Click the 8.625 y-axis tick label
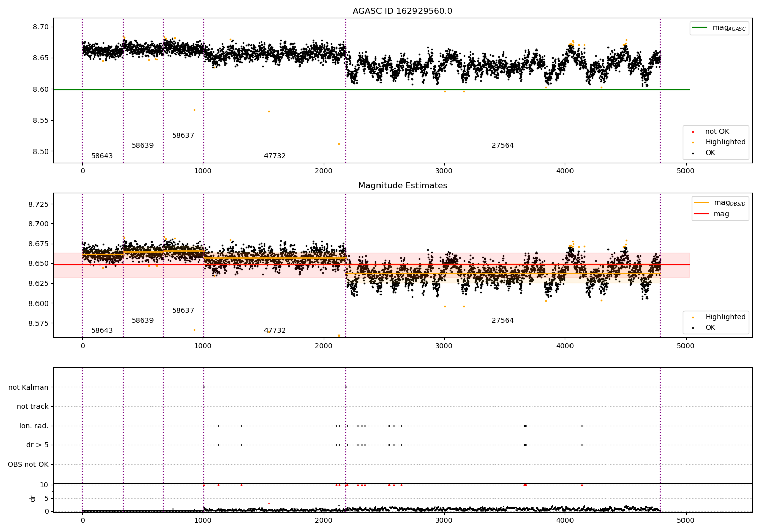760x532 pixels. (38, 284)
